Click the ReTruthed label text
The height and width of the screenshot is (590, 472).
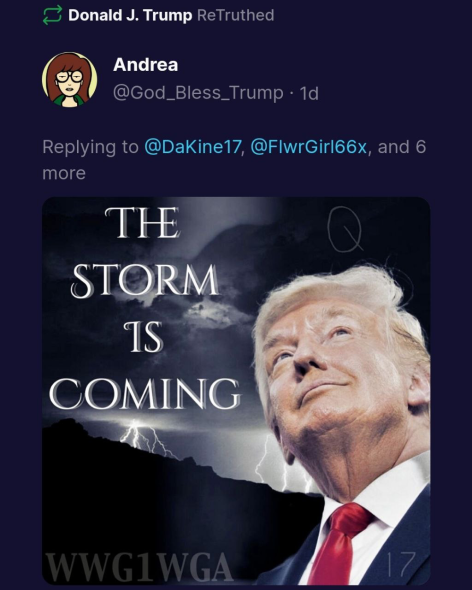pyautogui.click(x=236, y=15)
